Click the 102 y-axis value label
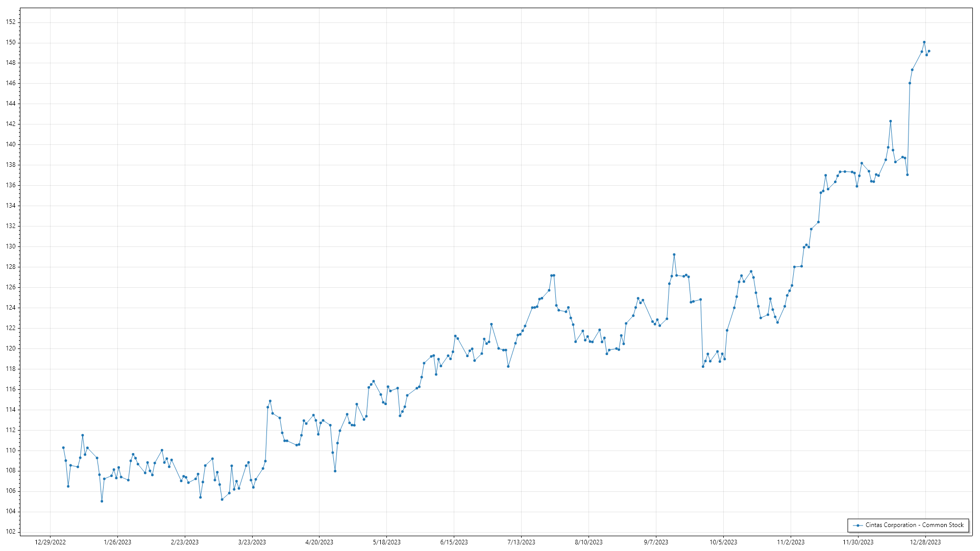The image size is (980, 551). (11, 532)
